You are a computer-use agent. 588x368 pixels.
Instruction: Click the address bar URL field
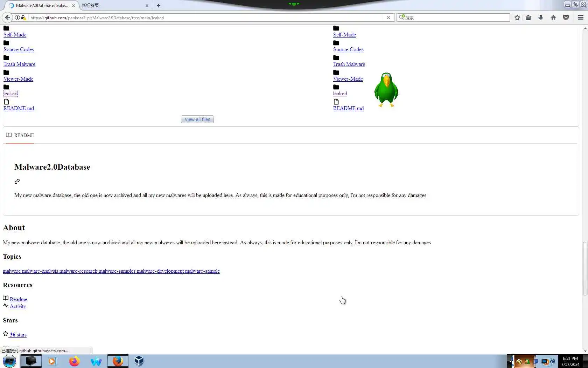(206, 18)
